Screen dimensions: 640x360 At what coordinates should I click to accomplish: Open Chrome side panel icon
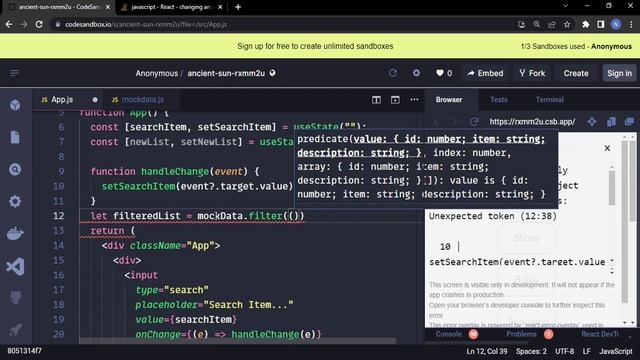[x=600, y=24]
